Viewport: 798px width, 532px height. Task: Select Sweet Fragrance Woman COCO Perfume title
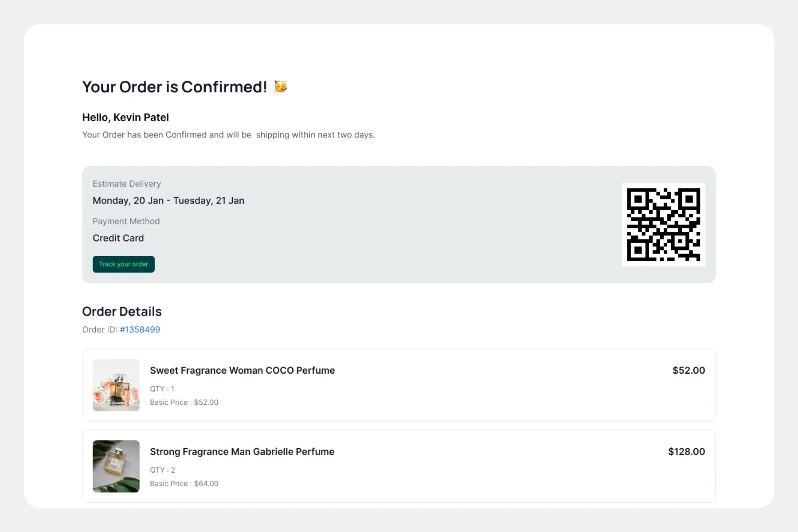point(242,370)
